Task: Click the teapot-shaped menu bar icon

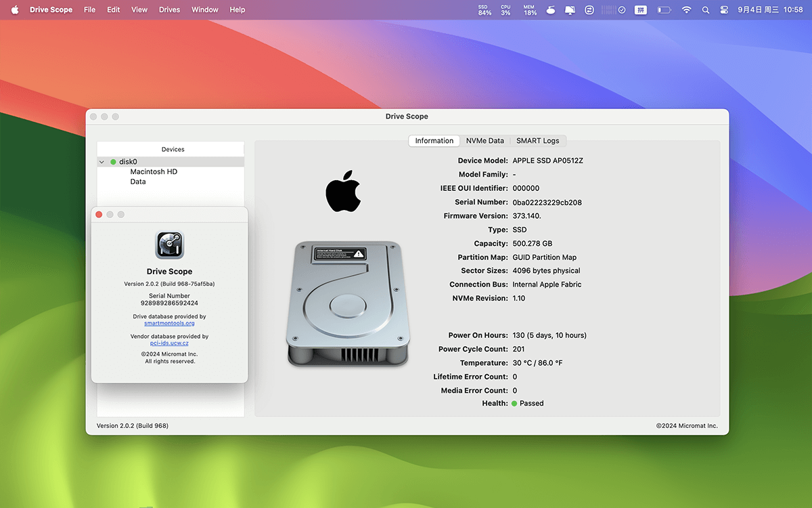Action: (551, 10)
